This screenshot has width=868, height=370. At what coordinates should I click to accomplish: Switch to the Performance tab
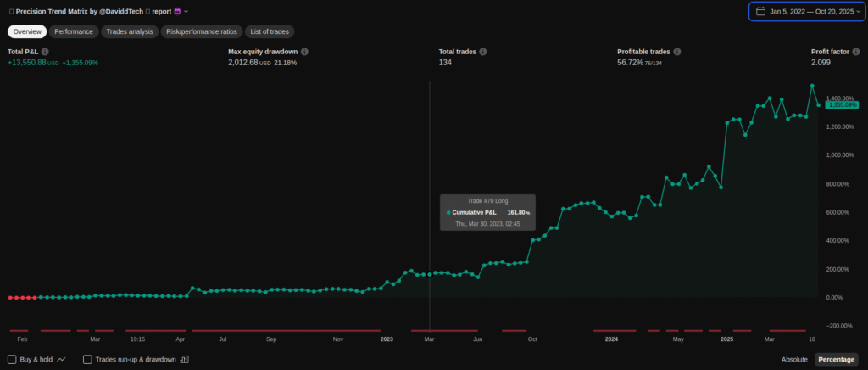[74, 31]
